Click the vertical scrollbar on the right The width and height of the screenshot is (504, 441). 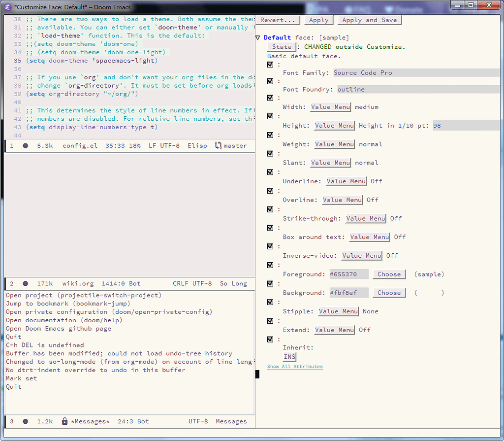pyautogui.click(x=500, y=197)
